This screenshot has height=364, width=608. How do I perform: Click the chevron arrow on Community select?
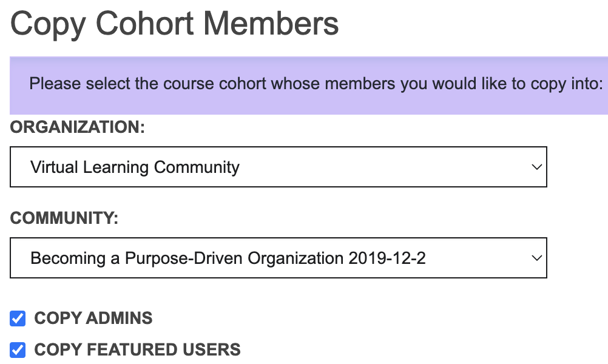[x=536, y=258]
